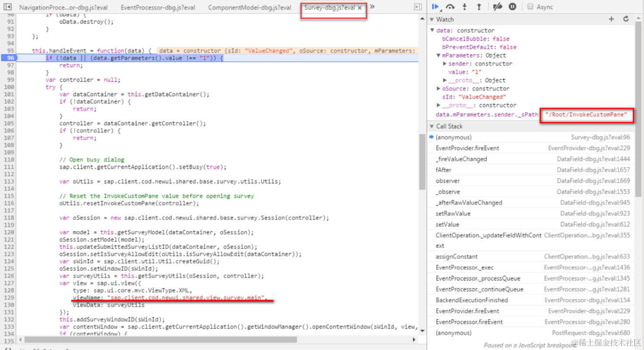Open the ComponentModel-dbg.js?eval tab
The width and height of the screenshot is (644, 350).
pyautogui.click(x=250, y=7)
